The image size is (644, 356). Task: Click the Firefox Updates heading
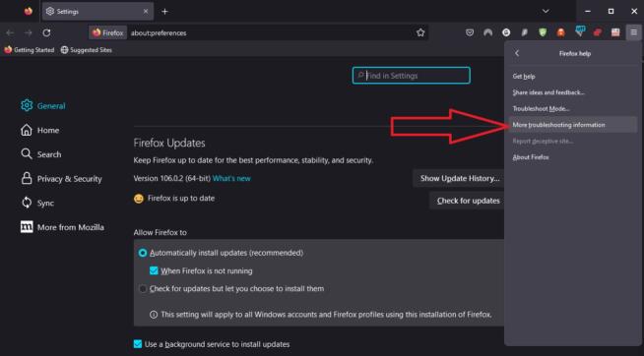pos(169,143)
